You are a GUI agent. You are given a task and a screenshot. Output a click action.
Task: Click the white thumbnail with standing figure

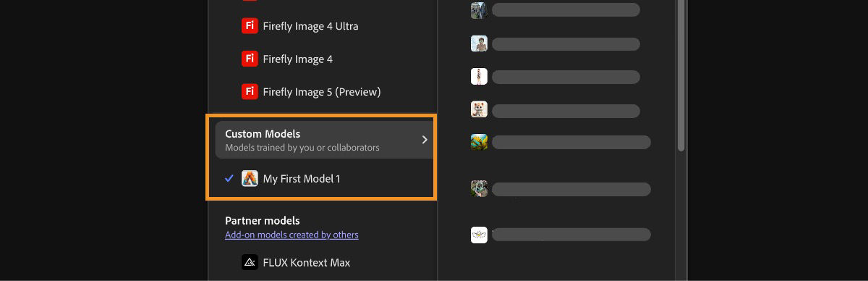pyautogui.click(x=479, y=76)
